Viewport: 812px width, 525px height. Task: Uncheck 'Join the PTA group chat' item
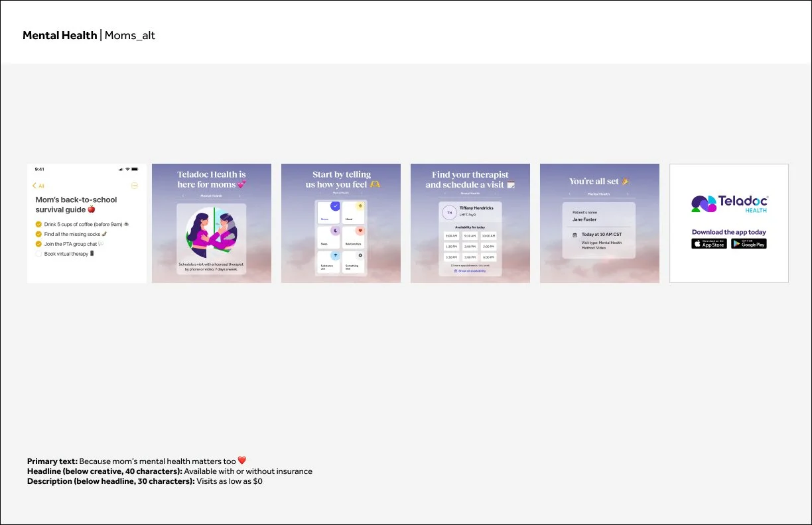pos(38,244)
